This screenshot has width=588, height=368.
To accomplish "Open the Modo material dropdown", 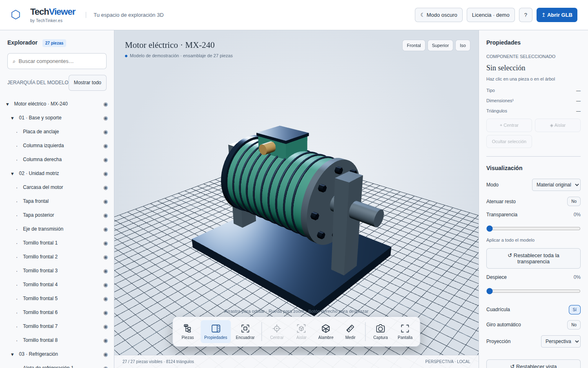I will click(556, 185).
